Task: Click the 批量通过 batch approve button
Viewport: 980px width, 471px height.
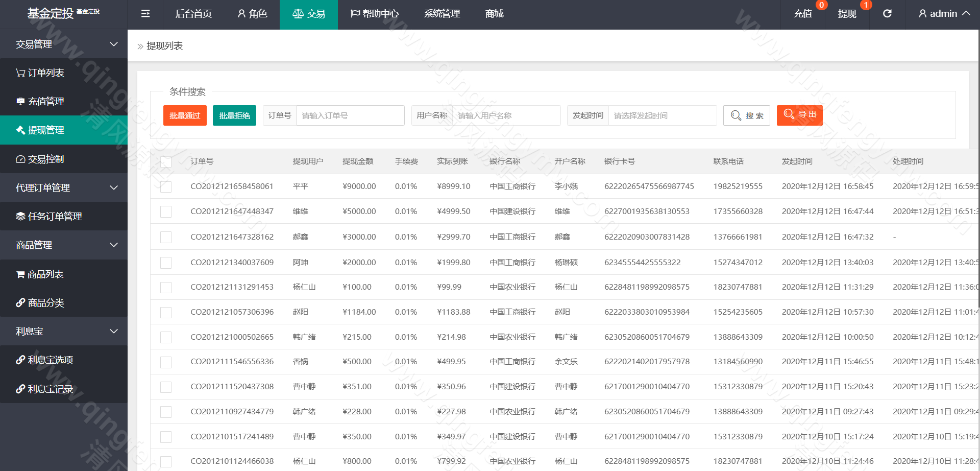Action: coord(184,115)
